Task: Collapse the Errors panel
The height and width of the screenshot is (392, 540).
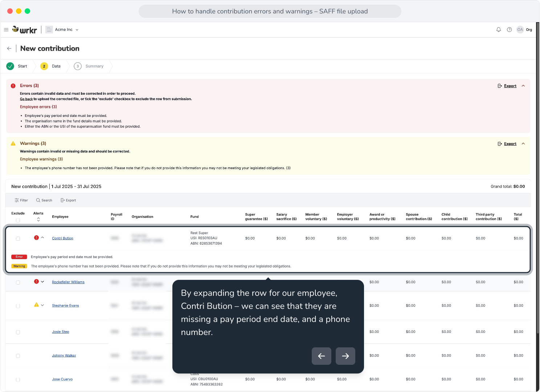Action: pos(523,86)
